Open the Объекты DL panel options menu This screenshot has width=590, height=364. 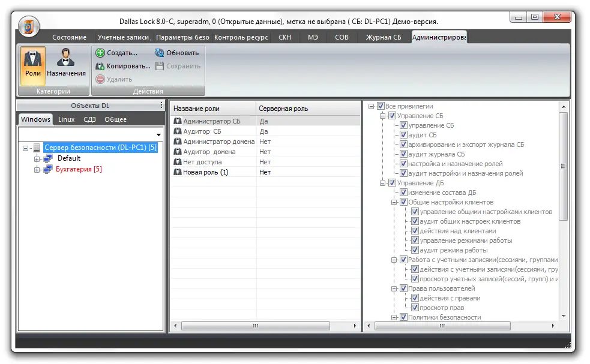pos(161,106)
